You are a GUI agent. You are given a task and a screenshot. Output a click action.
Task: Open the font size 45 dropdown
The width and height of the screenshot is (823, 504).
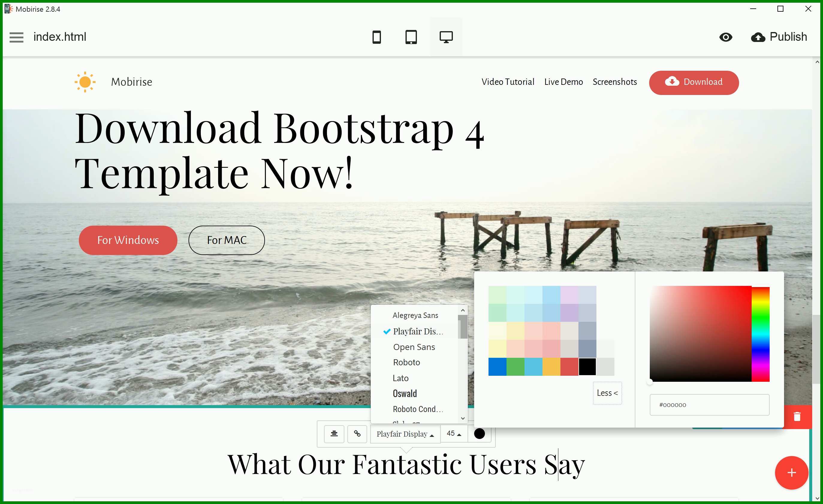[454, 434]
